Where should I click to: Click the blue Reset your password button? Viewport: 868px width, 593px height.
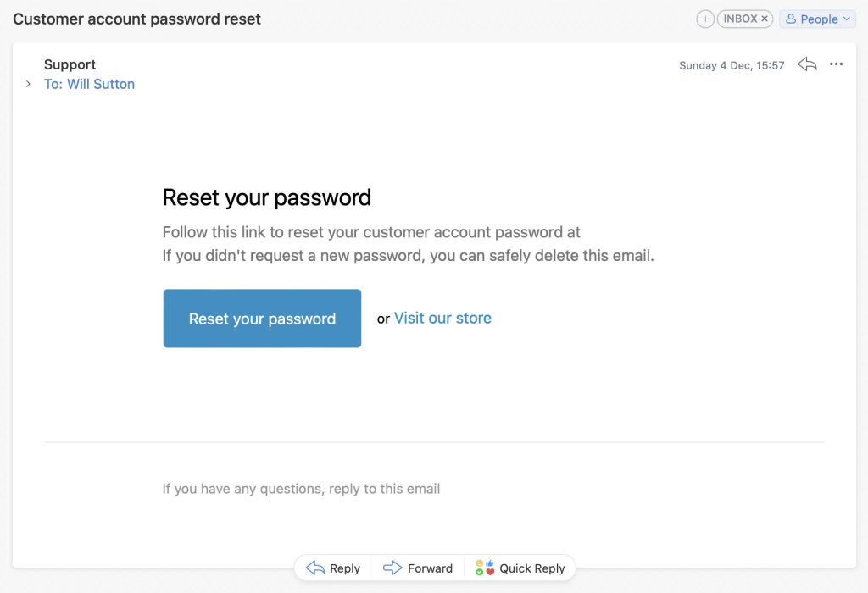[262, 318]
